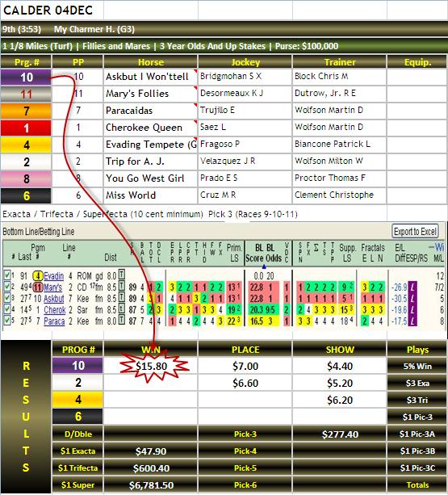Select the orange program number 7 cell
This screenshot has width=448, height=495.
26,111
